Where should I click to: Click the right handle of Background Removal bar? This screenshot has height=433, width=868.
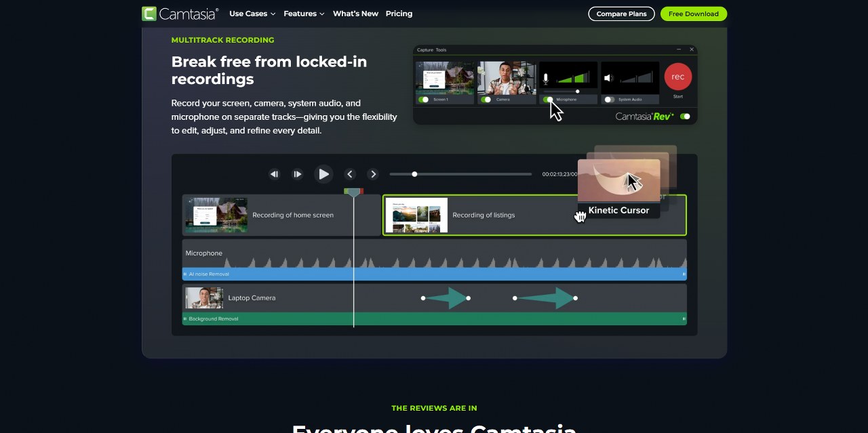684,319
